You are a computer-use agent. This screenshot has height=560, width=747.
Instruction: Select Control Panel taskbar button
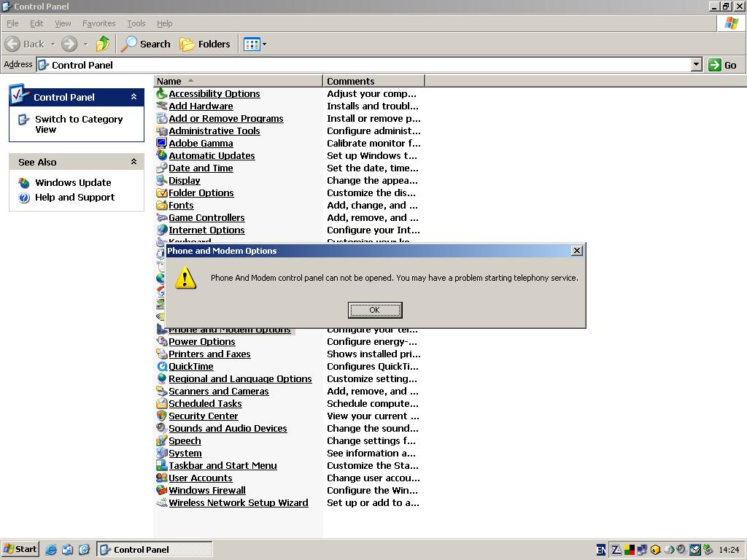[x=155, y=550]
